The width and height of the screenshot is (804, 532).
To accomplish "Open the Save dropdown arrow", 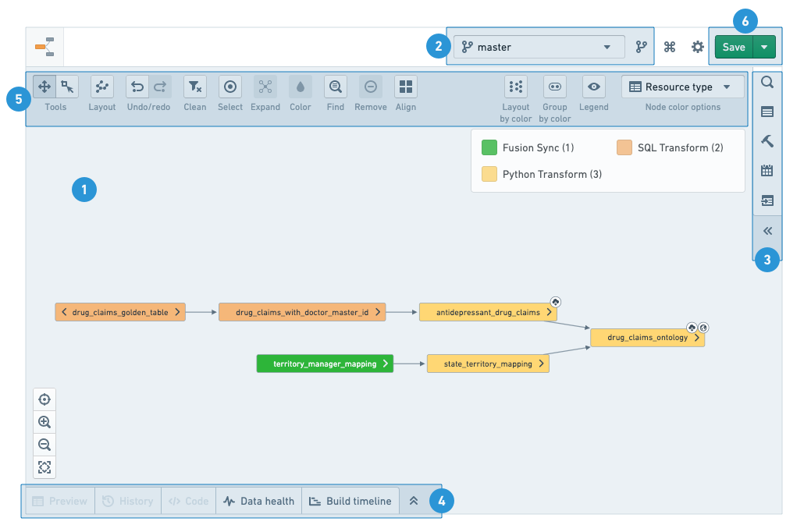I will [764, 47].
